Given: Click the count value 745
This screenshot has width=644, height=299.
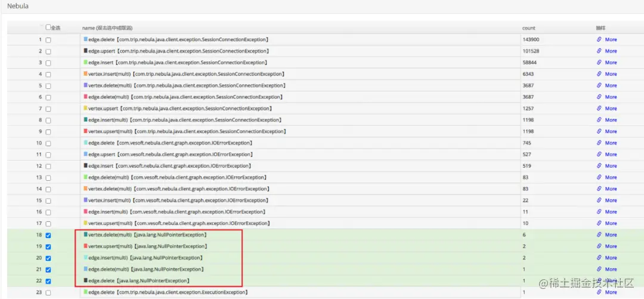Looking at the screenshot, I should (527, 143).
